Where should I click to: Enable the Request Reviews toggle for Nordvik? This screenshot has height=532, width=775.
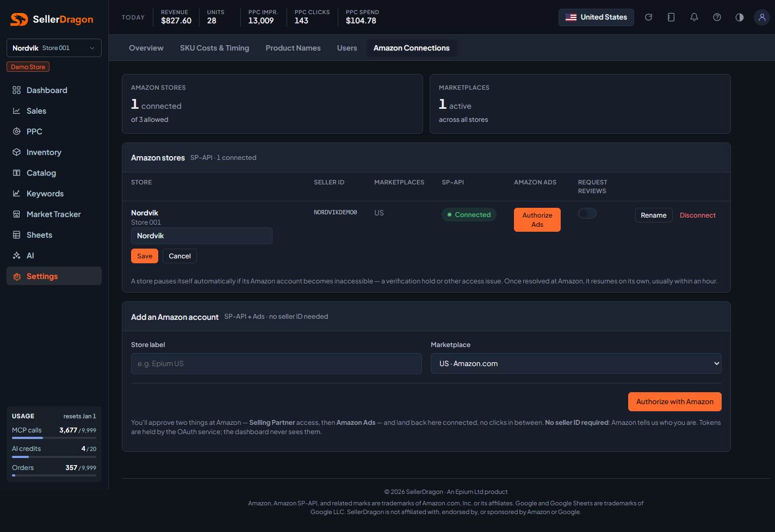[x=587, y=213]
